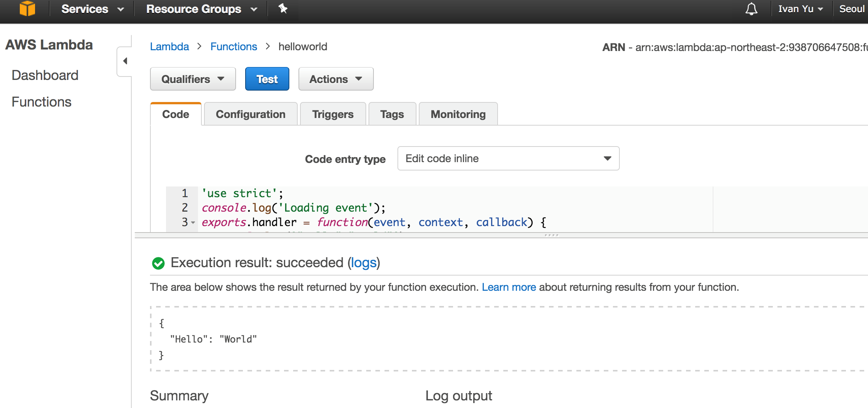Viewport: 868px width, 408px height.
Task: Click the function ARN text
Action: [x=735, y=47]
